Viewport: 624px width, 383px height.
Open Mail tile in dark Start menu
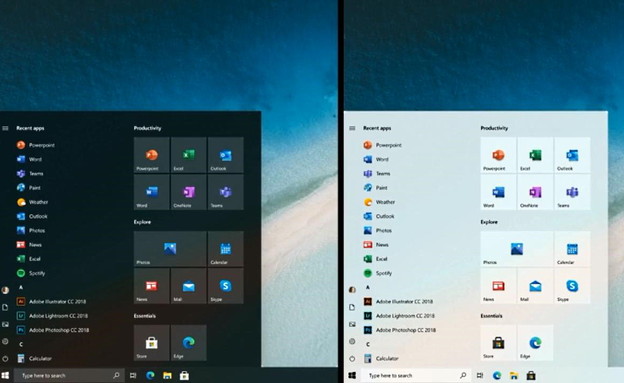point(189,286)
